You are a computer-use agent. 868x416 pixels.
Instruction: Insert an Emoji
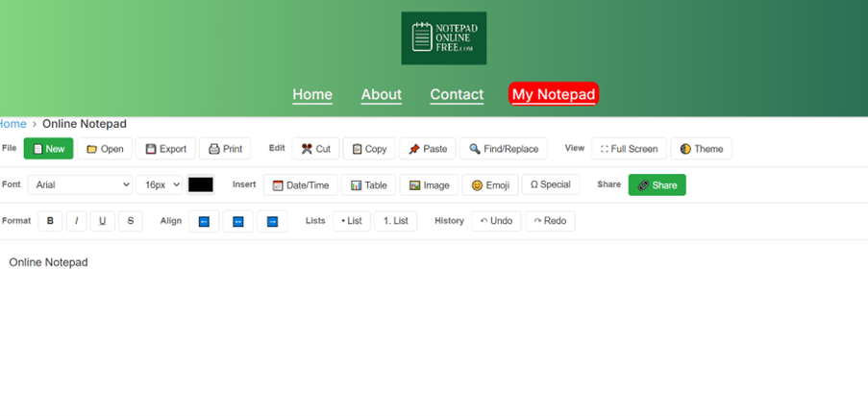tap(489, 185)
